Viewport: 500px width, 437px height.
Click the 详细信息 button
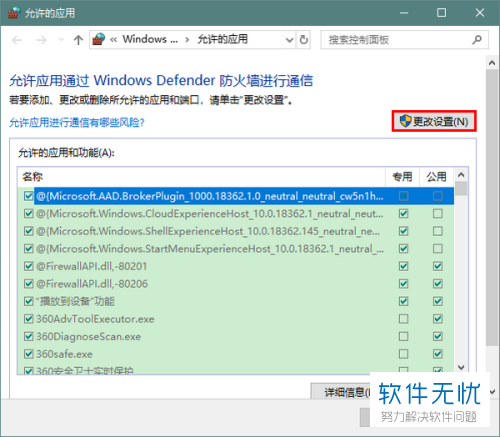[x=341, y=392]
